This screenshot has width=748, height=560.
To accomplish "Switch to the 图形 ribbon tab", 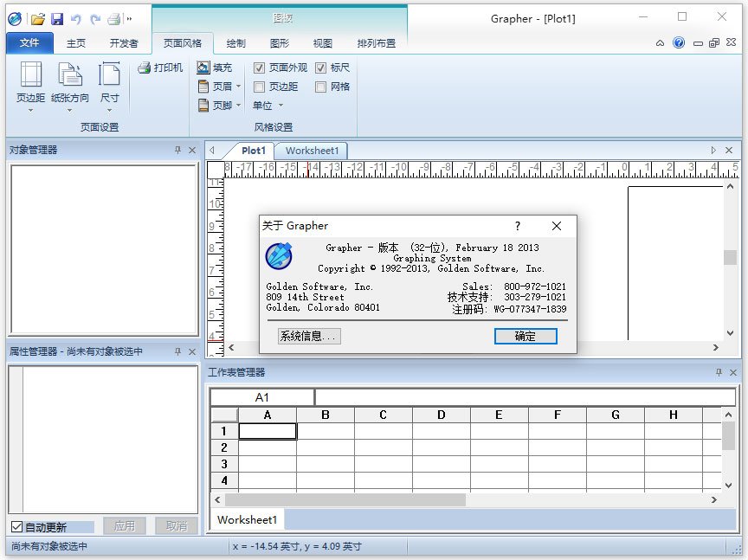I will (279, 43).
